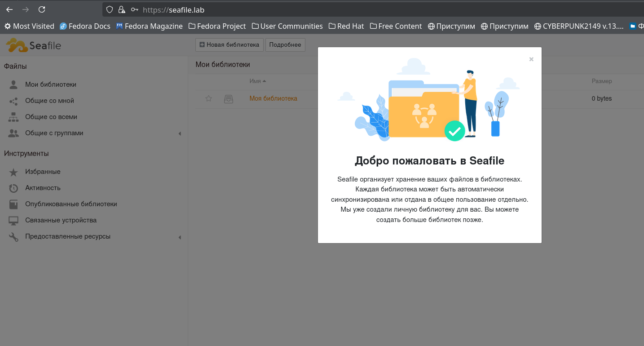This screenshot has width=644, height=346.
Task: Star the Моя библиотека row
Action: click(208, 98)
